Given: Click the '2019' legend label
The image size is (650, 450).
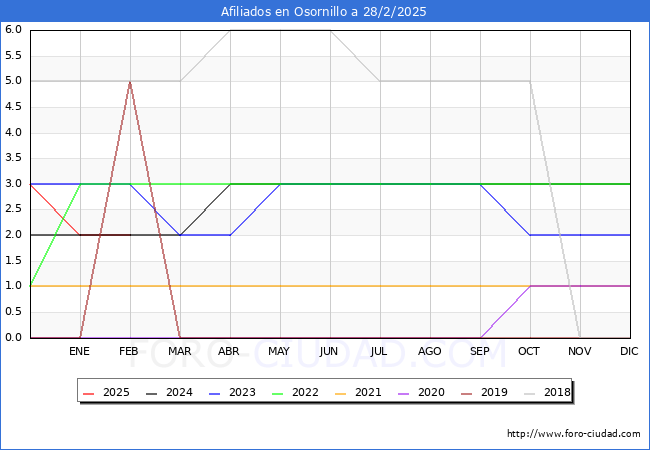Looking at the screenshot, I should click(494, 392).
